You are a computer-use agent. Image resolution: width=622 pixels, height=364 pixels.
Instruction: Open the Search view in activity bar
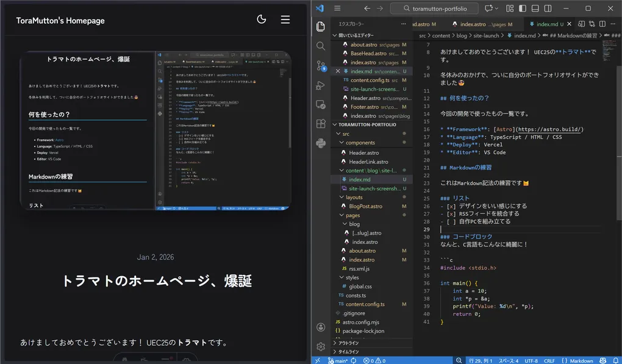[x=321, y=46]
